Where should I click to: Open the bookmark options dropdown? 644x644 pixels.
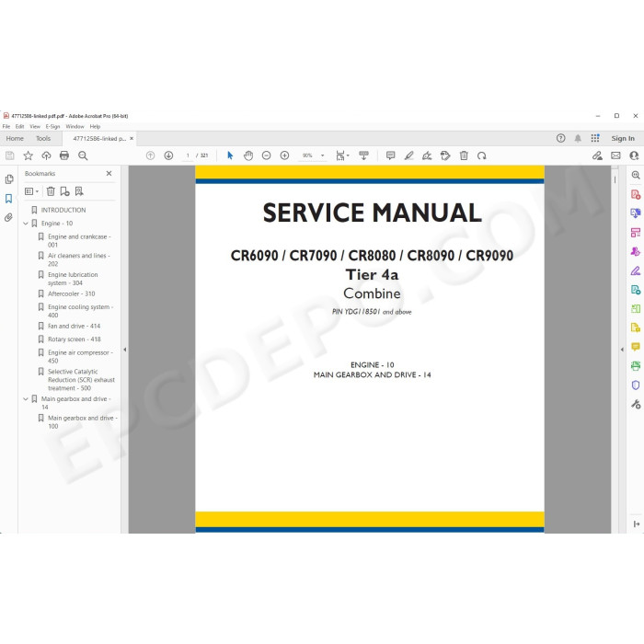31,191
